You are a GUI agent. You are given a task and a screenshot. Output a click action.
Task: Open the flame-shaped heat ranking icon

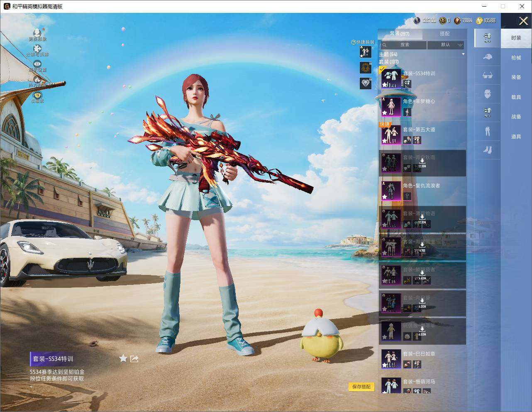point(37,79)
